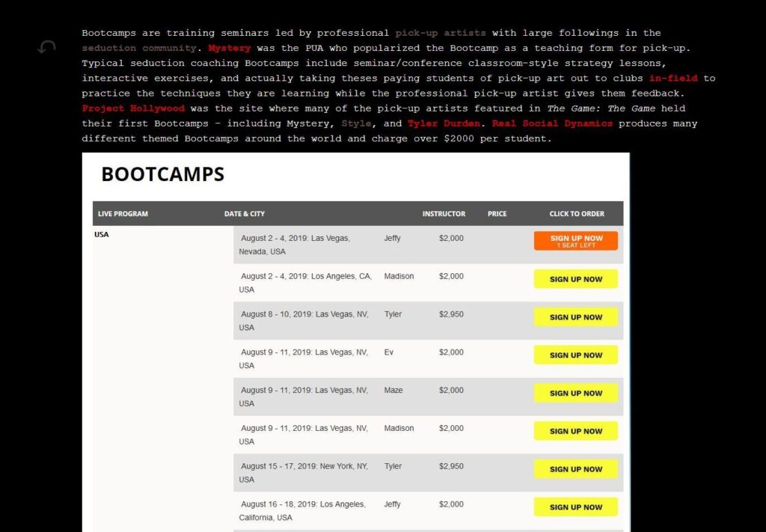Select the "USA" program label
Image resolution: width=766 pixels, height=532 pixels.
[102, 234]
